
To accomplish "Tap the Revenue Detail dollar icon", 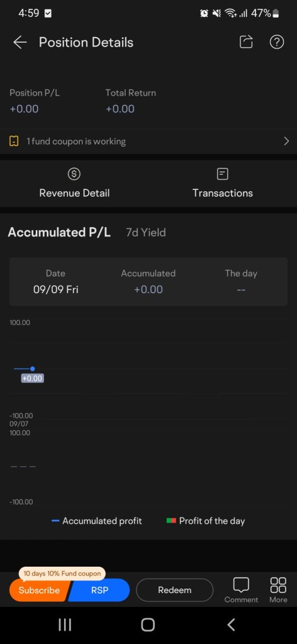I will [x=74, y=174].
